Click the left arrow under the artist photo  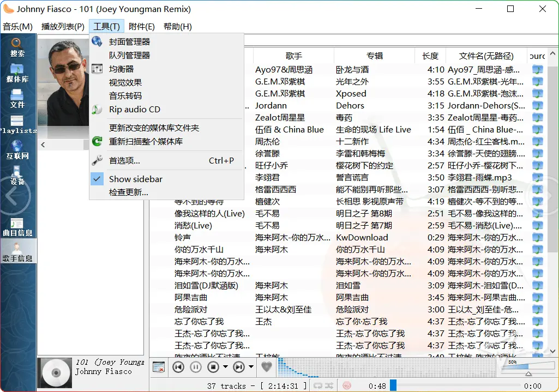tap(43, 144)
